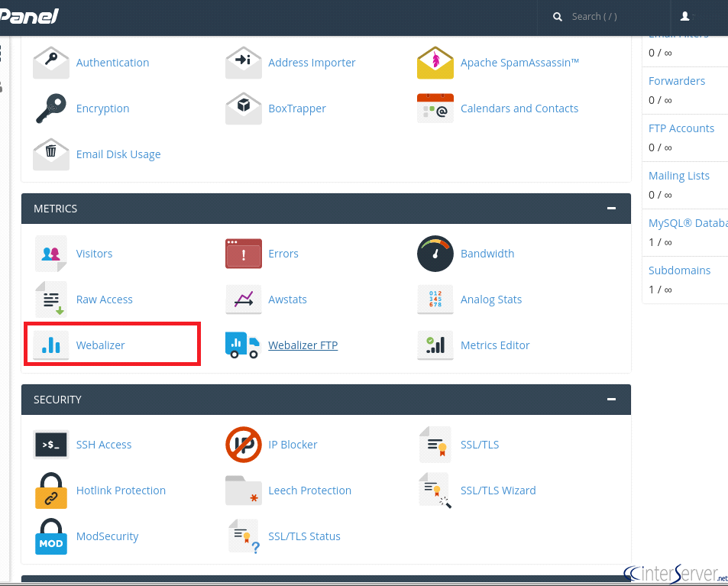The image size is (728, 586).
Task: Open the Raw Access document icon
Action: 51,299
